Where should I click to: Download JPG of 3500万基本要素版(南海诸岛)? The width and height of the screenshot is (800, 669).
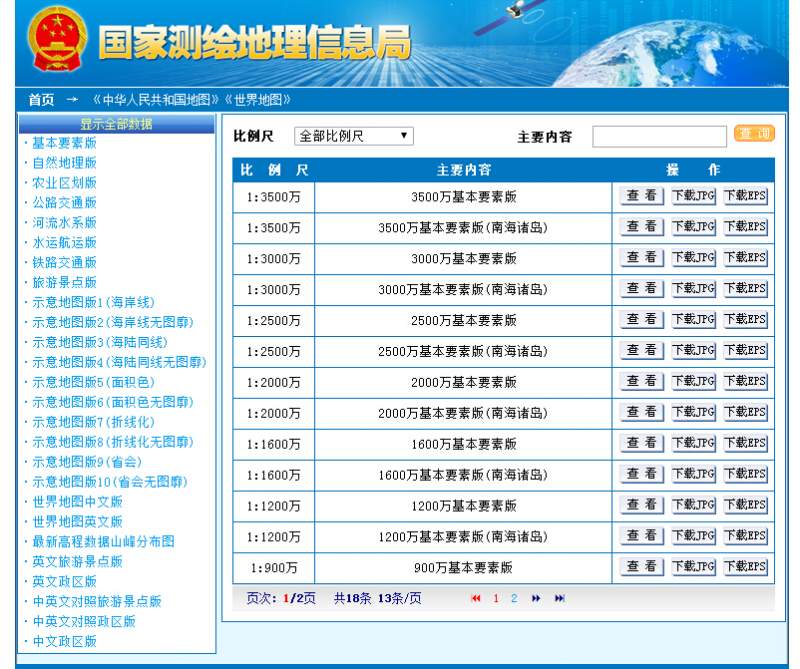pyautogui.click(x=693, y=227)
